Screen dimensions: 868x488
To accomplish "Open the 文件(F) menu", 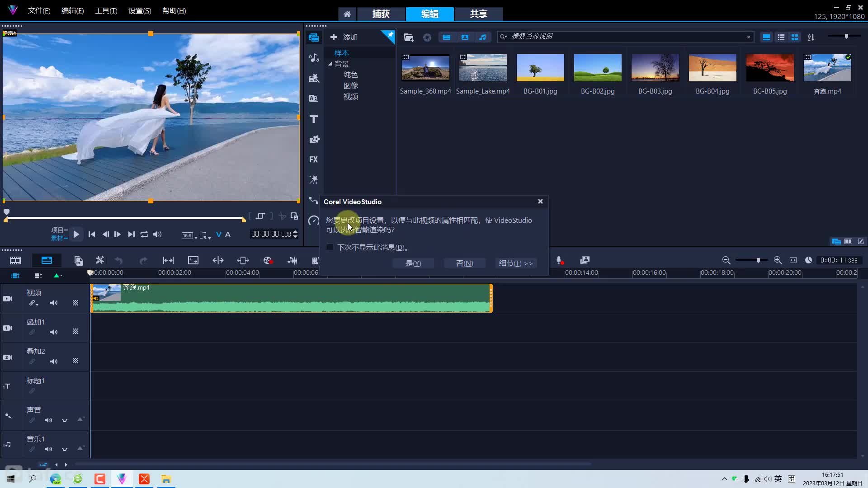I will point(39,11).
